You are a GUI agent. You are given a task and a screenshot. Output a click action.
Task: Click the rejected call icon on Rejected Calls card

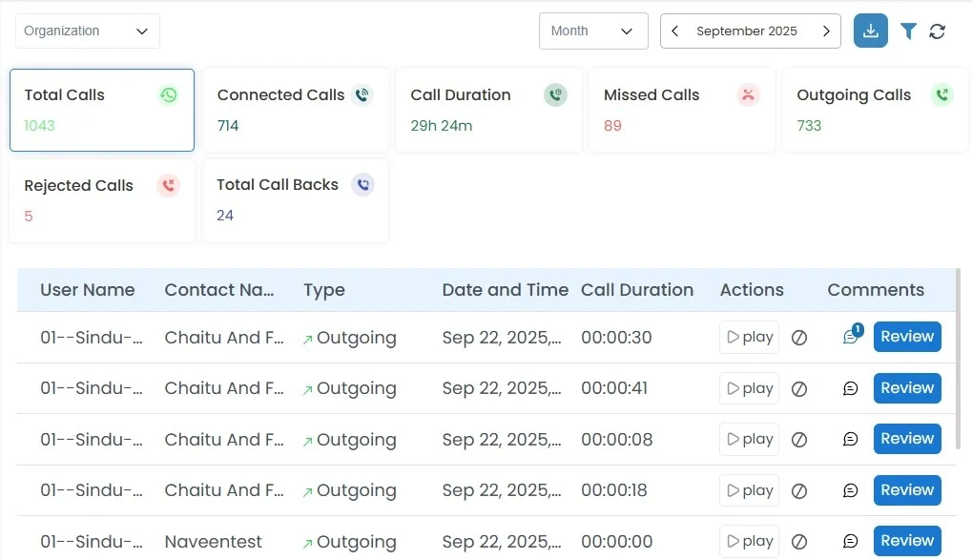click(x=168, y=185)
